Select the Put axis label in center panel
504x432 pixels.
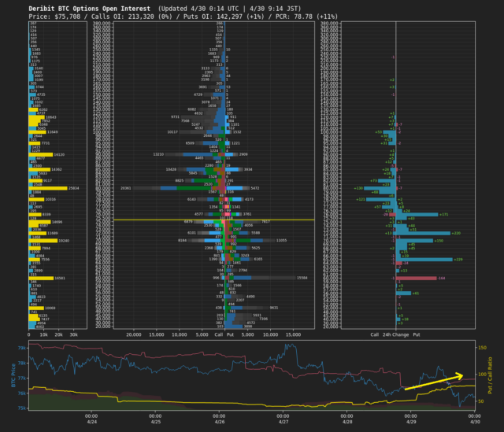[x=230, y=334]
